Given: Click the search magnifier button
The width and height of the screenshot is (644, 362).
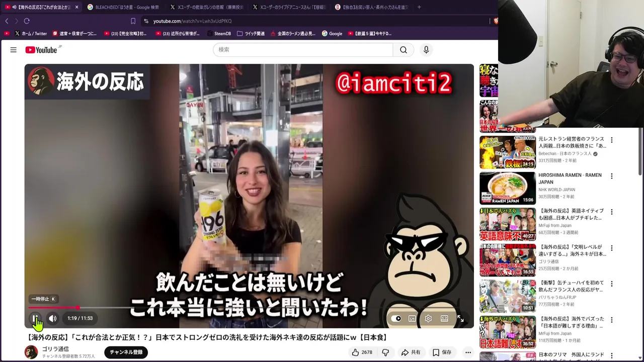Looking at the screenshot, I should point(404,50).
